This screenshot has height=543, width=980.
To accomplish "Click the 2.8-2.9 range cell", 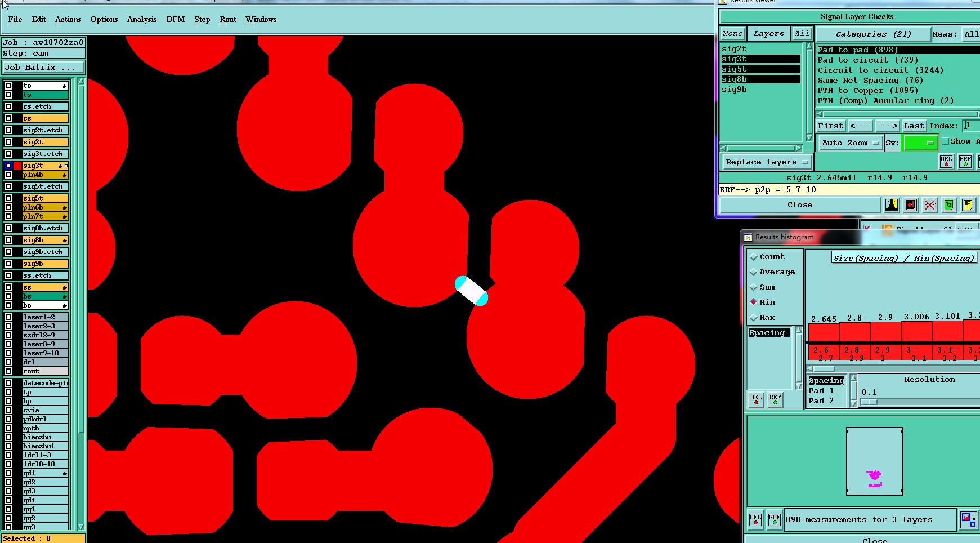I will click(854, 353).
